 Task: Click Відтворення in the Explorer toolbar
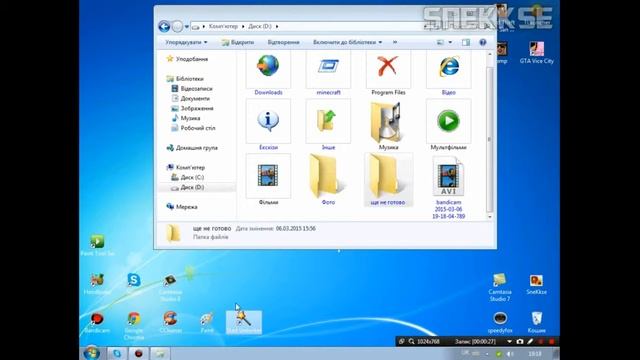[x=283, y=42]
